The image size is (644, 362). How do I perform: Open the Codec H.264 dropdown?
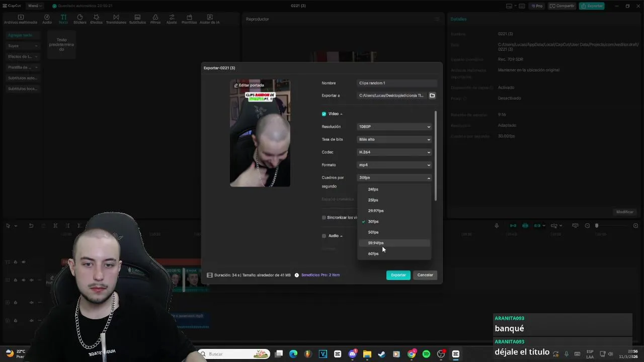tap(394, 152)
